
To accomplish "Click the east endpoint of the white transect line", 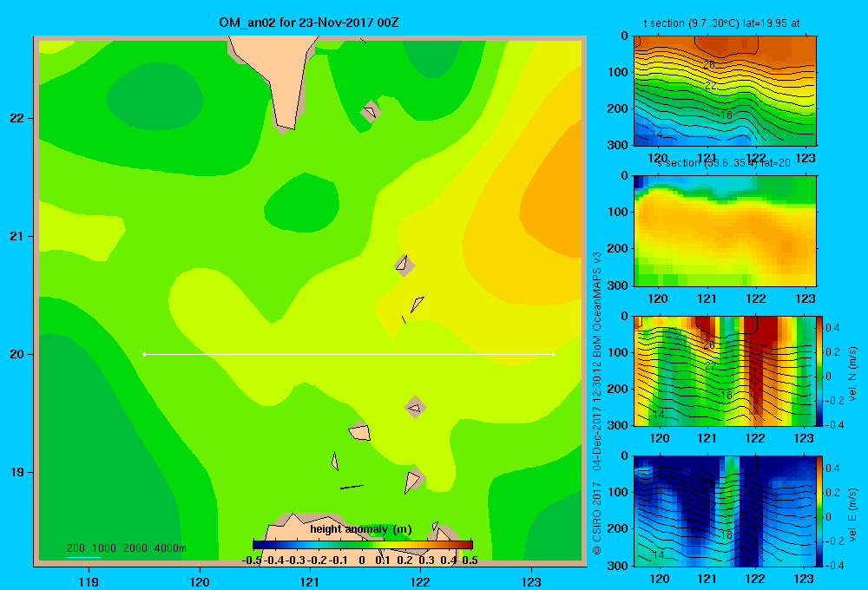I will click(554, 354).
